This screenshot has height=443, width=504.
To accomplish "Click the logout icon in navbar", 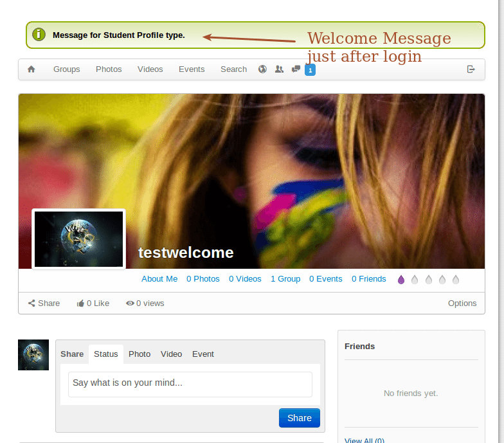I will click(471, 69).
